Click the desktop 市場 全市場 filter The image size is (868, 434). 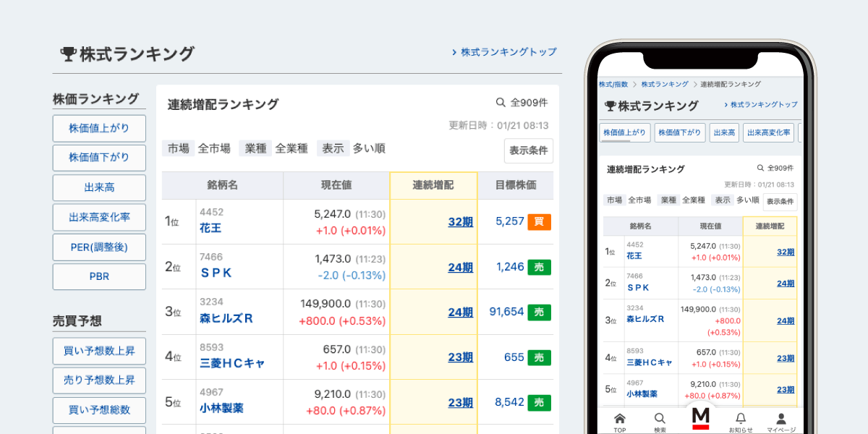click(x=197, y=148)
